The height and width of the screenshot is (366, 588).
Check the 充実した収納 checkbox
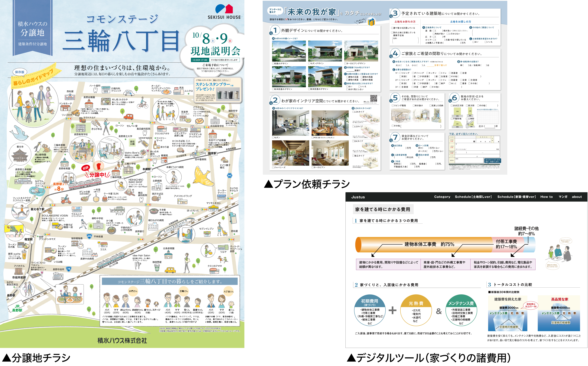(x=430, y=105)
